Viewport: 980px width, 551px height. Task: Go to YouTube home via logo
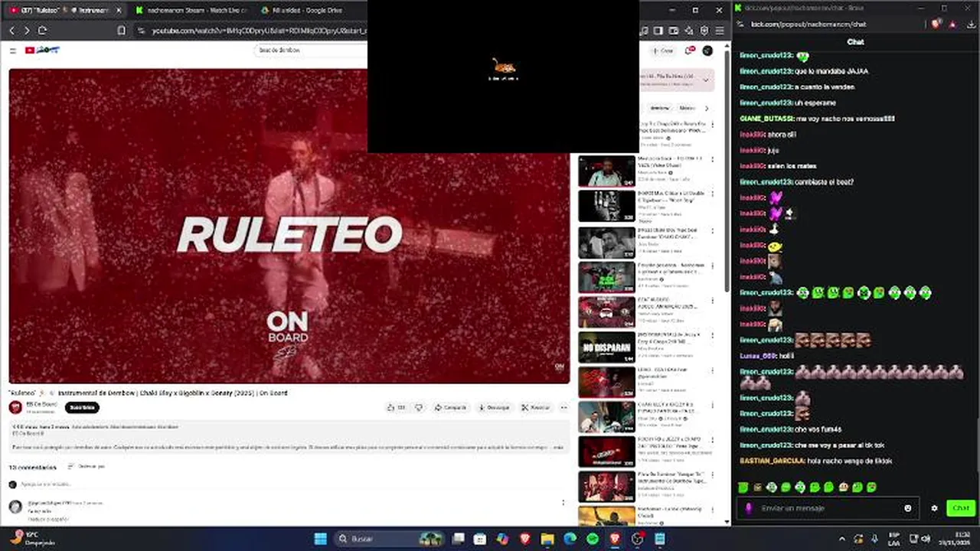42,51
